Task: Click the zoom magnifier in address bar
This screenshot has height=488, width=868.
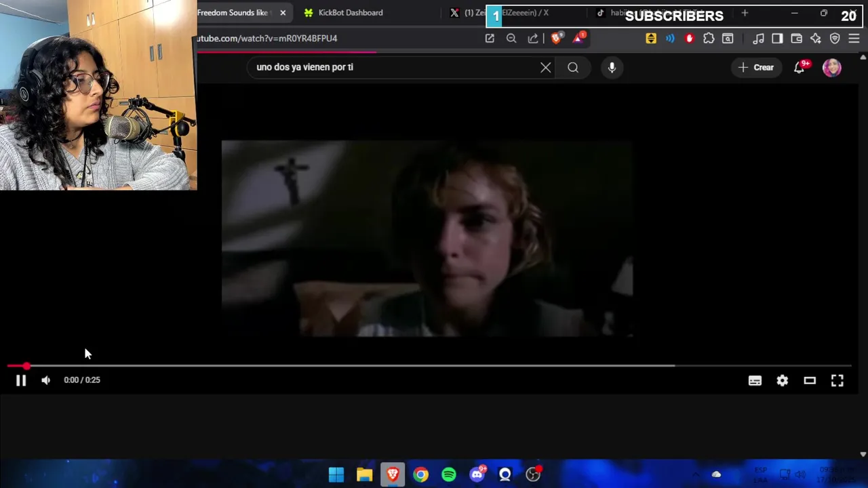Action: click(511, 39)
